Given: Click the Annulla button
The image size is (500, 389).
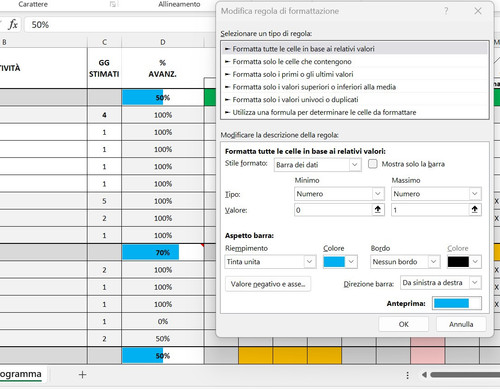Looking at the screenshot, I should (x=461, y=324).
